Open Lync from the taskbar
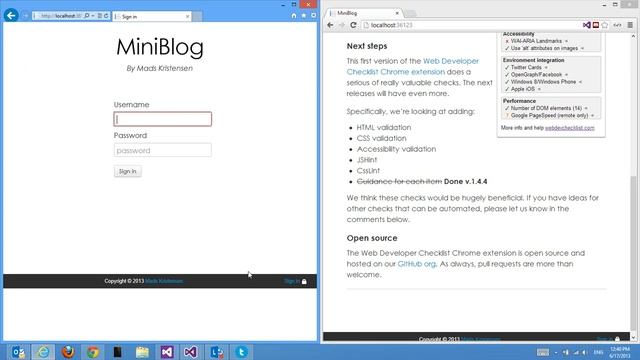Screen dimensions: 640x360 point(216,352)
